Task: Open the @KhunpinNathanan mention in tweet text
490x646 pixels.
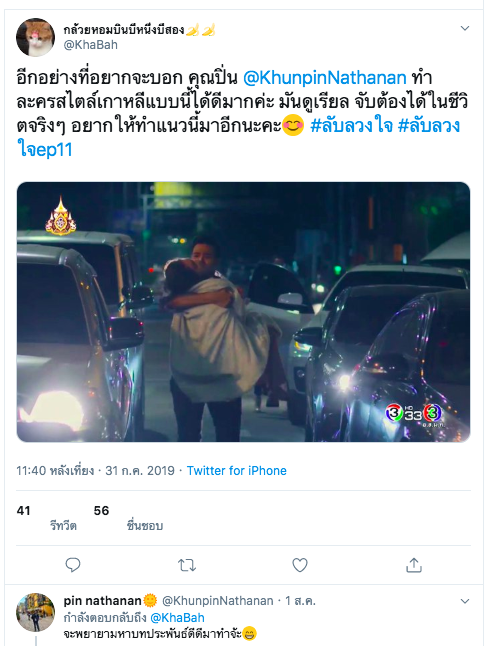Action: pyautogui.click(x=325, y=77)
